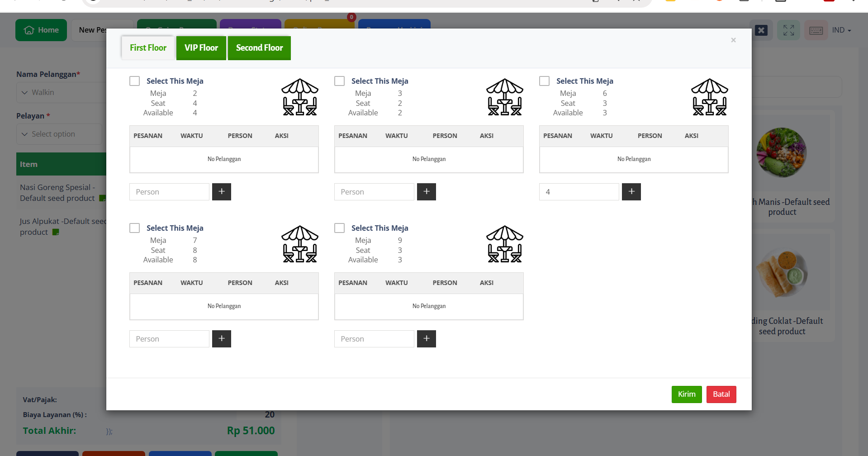Viewport: 868px width, 456px height.
Task: Click the table umbrella icon for Meja 2
Action: 300,97
